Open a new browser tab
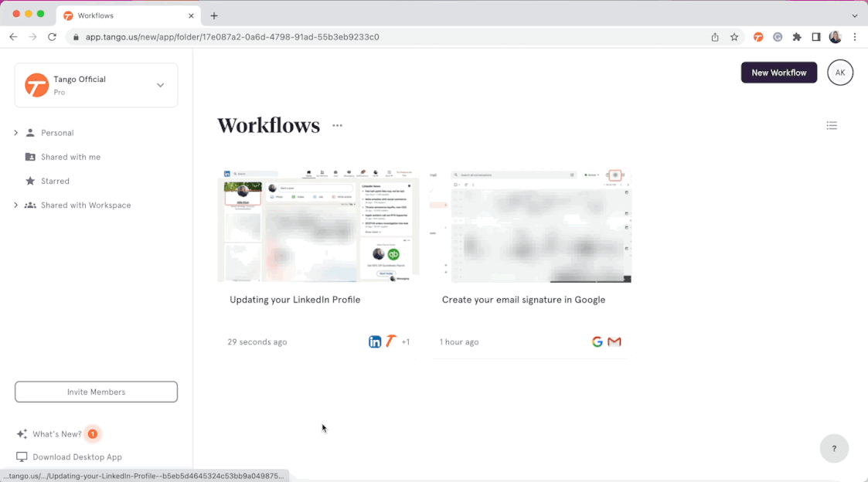This screenshot has width=868, height=482. pos(214,15)
